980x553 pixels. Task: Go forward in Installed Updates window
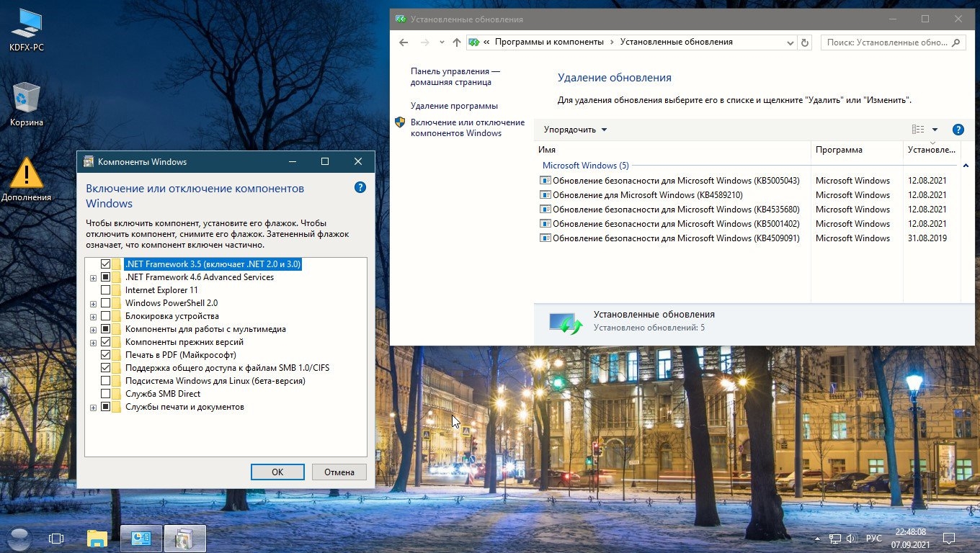(x=425, y=42)
